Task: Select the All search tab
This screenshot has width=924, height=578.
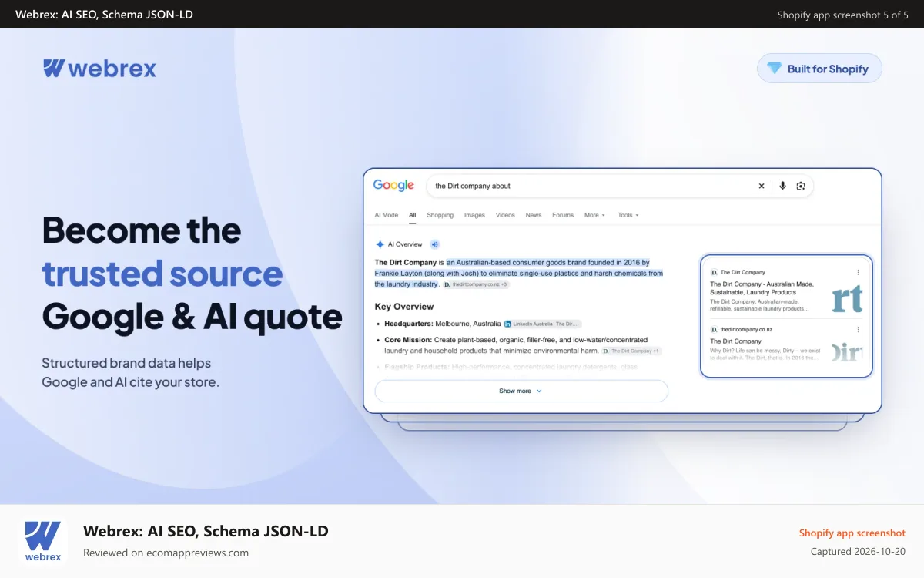Action: point(413,215)
